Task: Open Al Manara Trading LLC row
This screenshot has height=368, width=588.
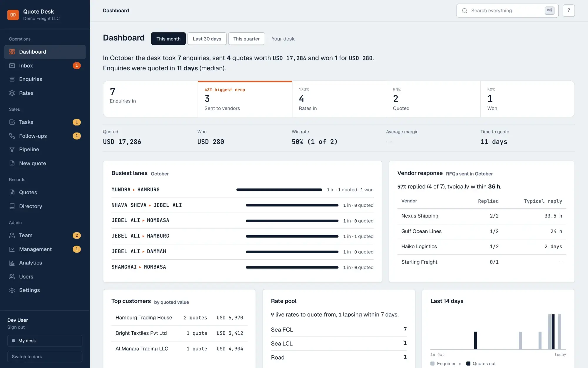Action: click(179, 349)
